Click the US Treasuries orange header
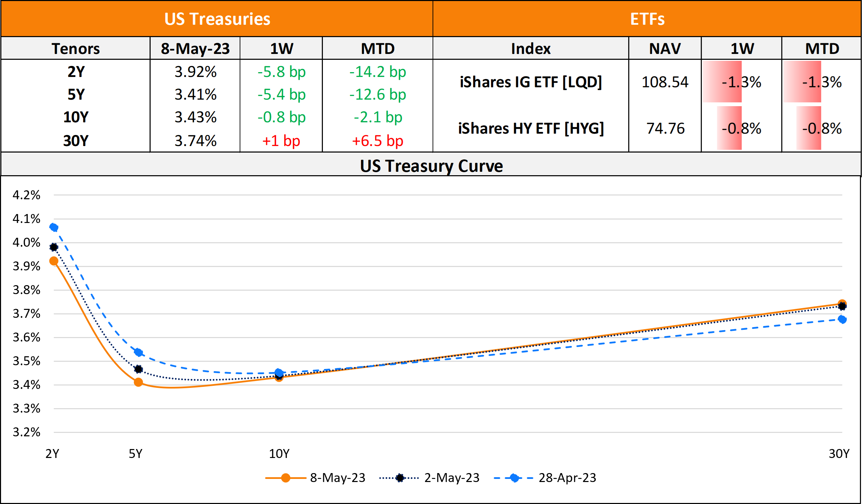This screenshot has width=862, height=504. coord(217,19)
